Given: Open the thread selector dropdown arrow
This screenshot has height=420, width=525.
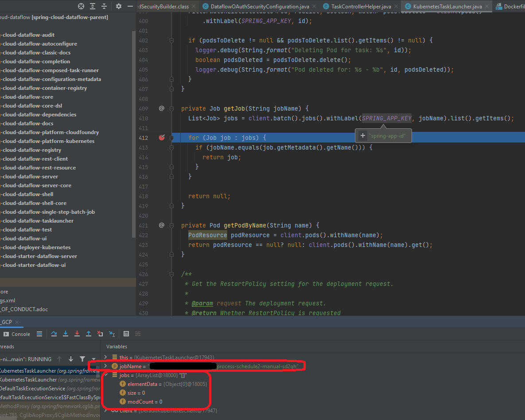Looking at the screenshot, I should click(x=94, y=359).
